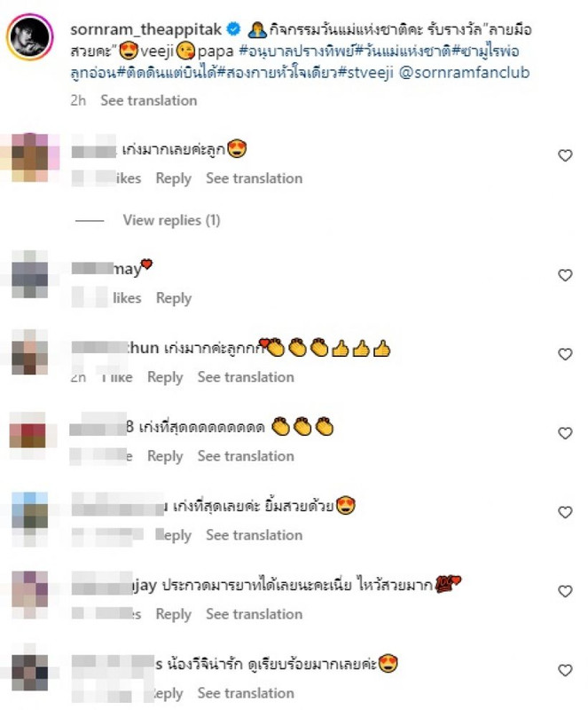This screenshot has height=710, width=588.
Task: Like the 'jay' comment about ไหว้สวยมาก
Action: (x=565, y=591)
